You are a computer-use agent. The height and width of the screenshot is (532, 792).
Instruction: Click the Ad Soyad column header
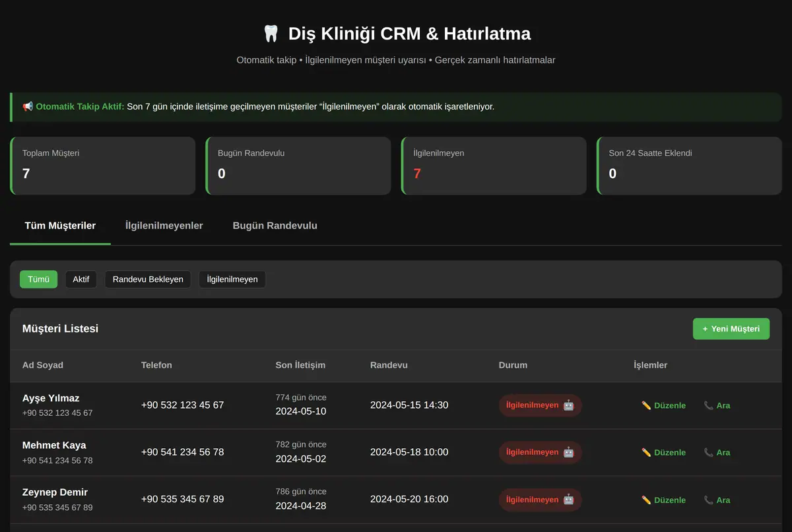click(x=43, y=365)
